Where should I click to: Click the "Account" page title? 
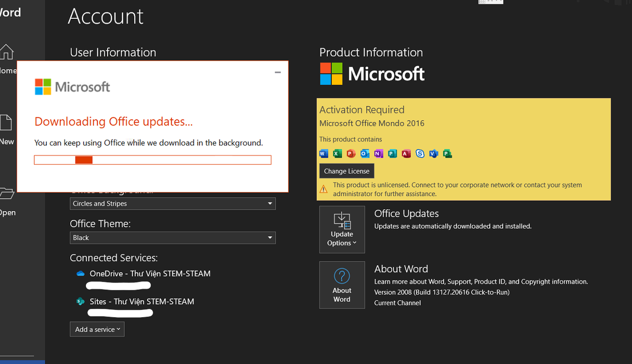coord(106,16)
